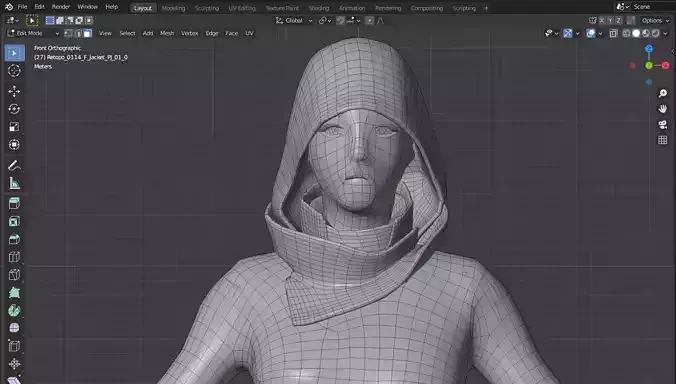Select the Annotate tool
The width and height of the screenshot is (676, 384).
14,165
